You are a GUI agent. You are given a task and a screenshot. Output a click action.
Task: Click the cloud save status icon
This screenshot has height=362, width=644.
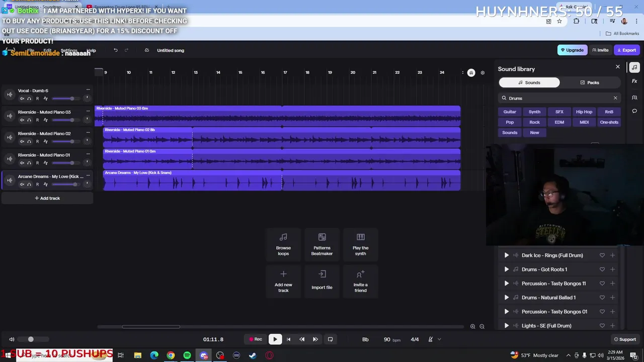[x=147, y=50]
